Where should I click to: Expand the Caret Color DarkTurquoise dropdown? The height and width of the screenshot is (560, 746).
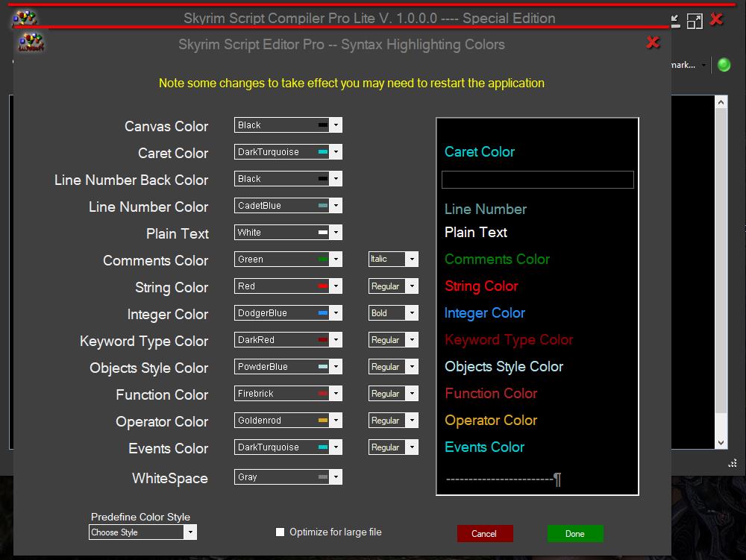(336, 152)
